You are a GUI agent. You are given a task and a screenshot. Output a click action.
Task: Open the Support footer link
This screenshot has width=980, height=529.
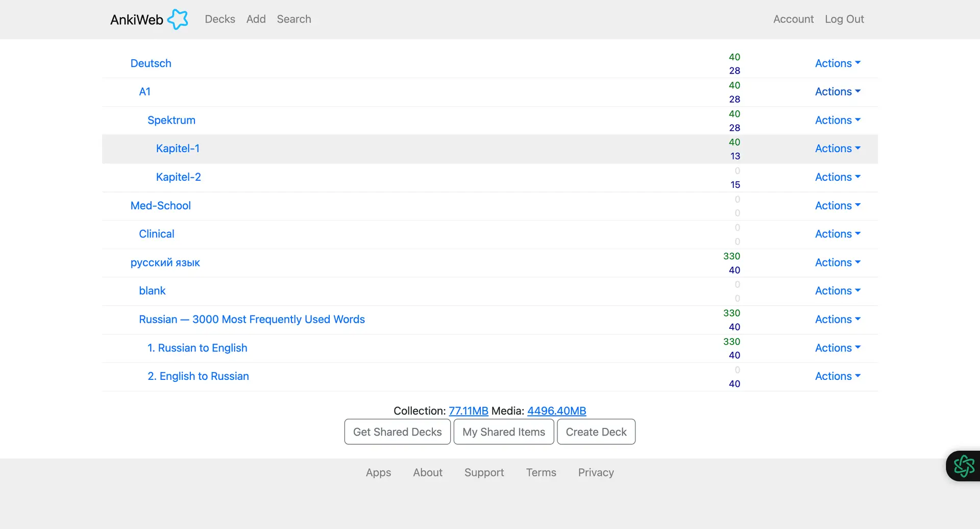(x=484, y=472)
